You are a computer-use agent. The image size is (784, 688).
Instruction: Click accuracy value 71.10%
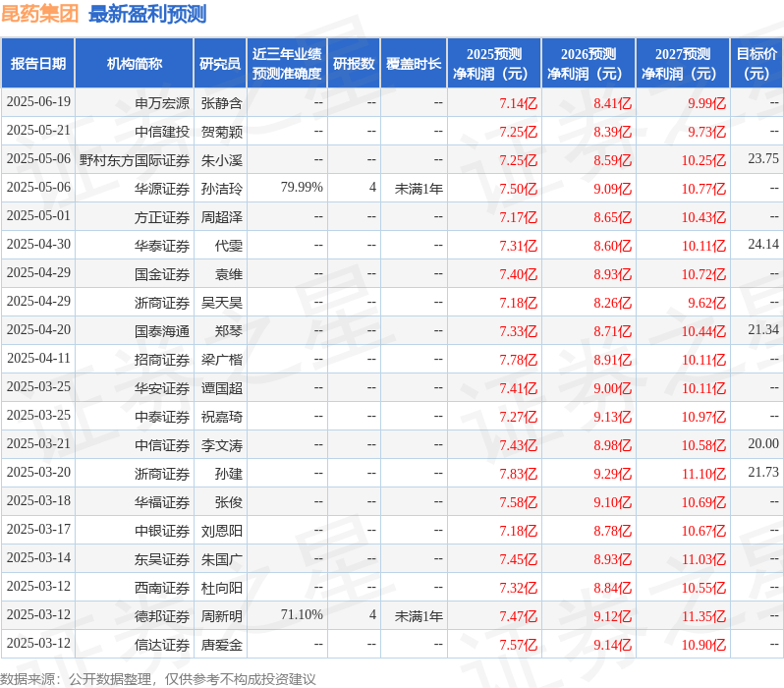(302, 615)
